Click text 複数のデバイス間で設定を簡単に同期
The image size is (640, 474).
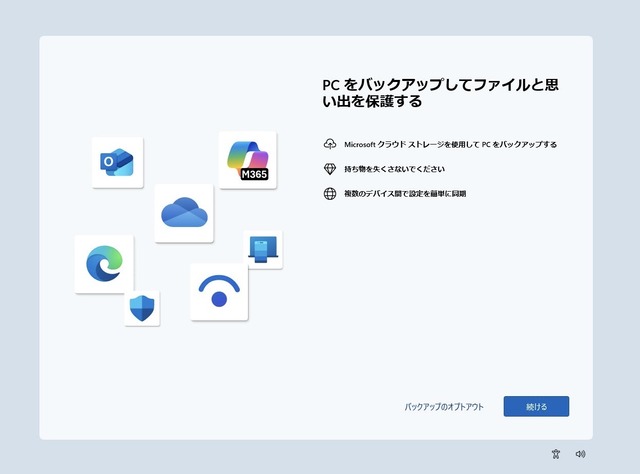click(x=405, y=194)
